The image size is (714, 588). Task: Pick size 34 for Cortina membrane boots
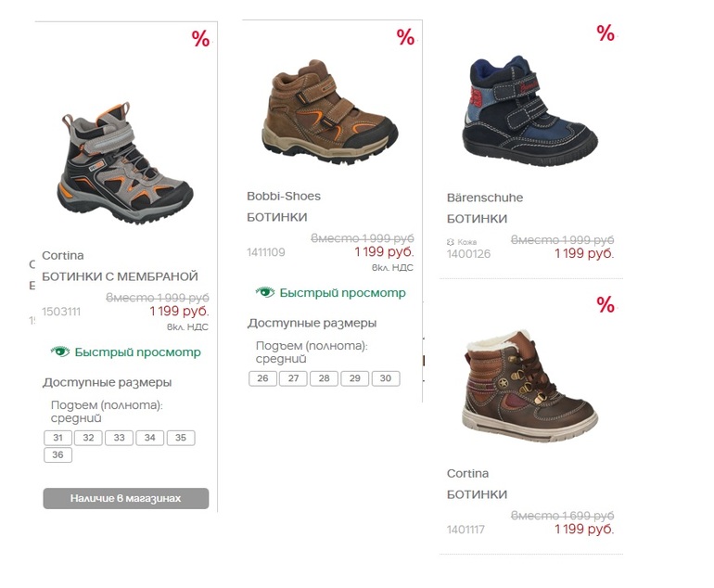click(149, 438)
